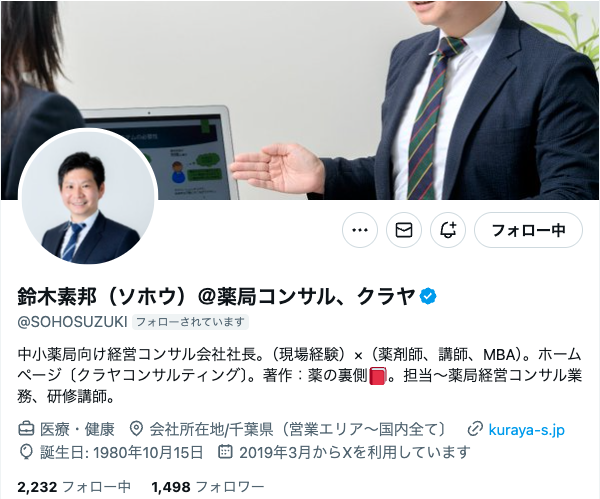600x499 pixels.
Task: Click the フォローされています follows-you label
Action: (190, 322)
